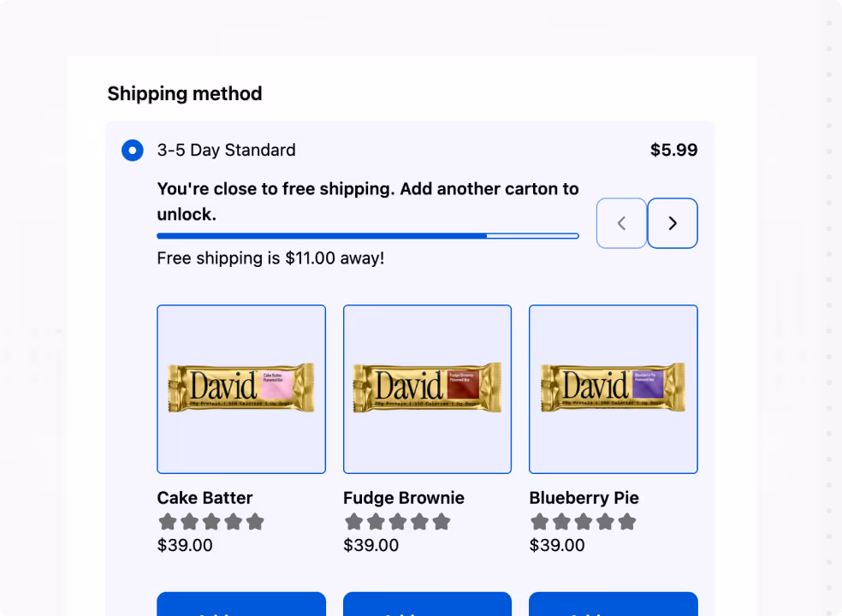Click the star rating under Blueberry Pie
The image size is (842, 616).
pyautogui.click(x=584, y=521)
